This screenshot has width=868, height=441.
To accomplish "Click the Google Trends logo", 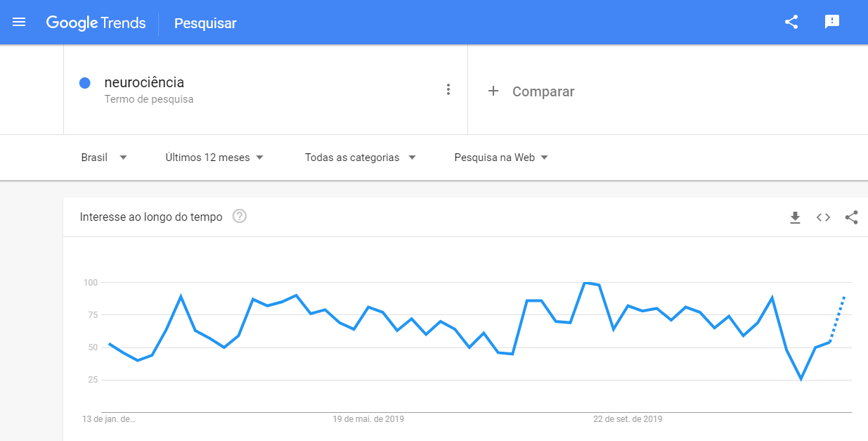I will click(x=96, y=23).
